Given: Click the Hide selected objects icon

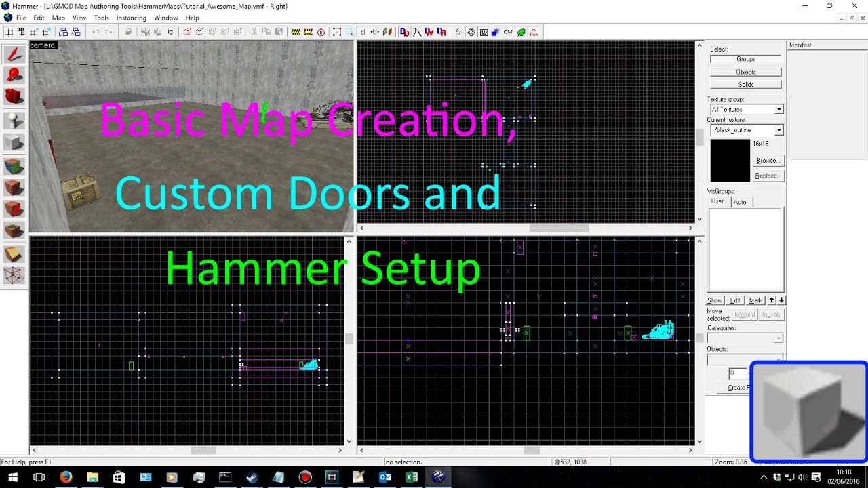Looking at the screenshot, I should coord(187,32).
